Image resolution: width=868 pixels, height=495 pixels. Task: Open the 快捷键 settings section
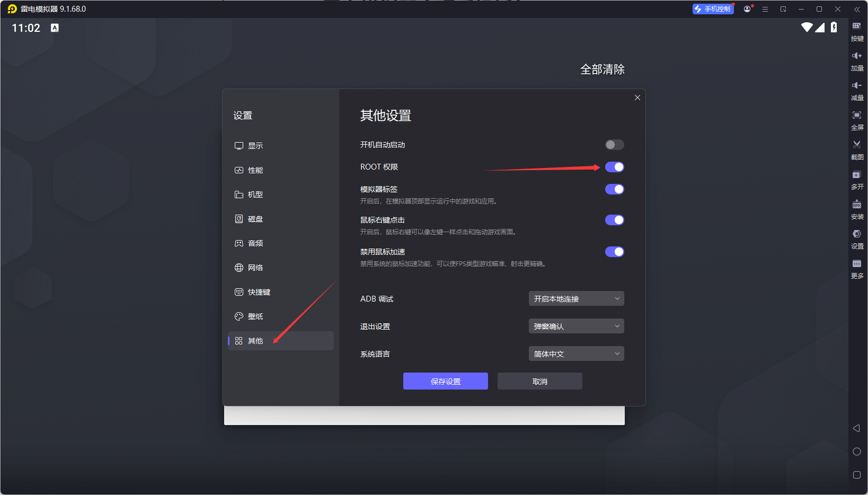click(281, 292)
